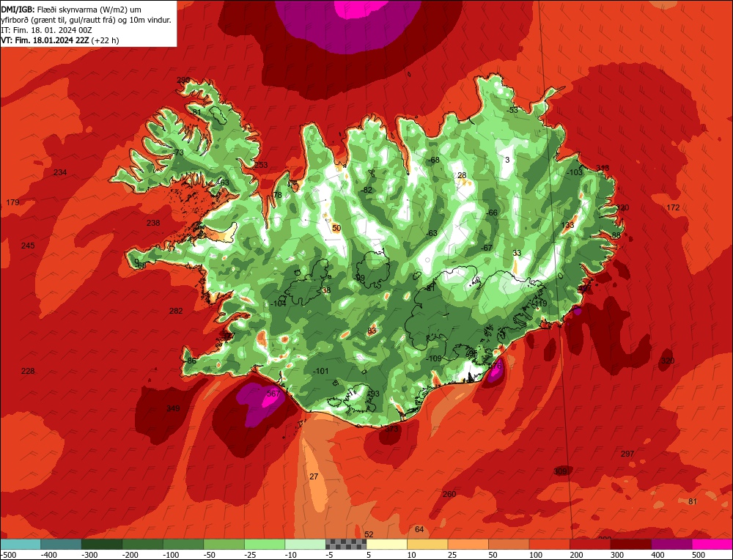
Task: Click the -109 value near the glacier
Action: point(434,358)
